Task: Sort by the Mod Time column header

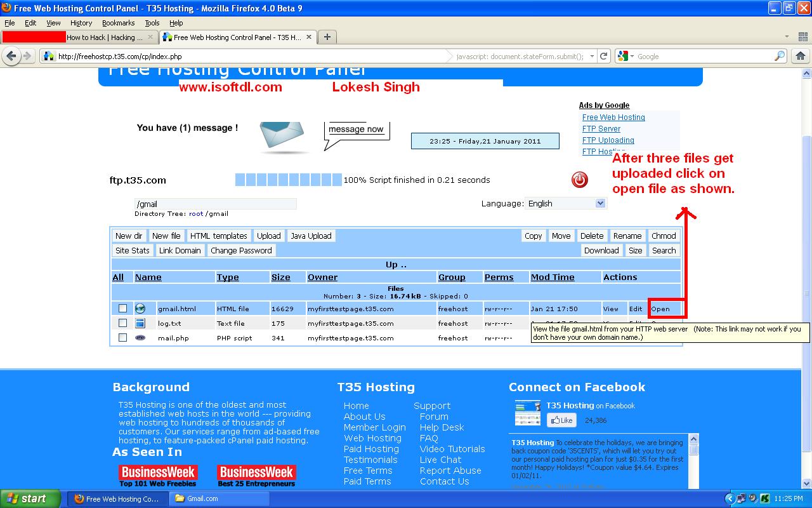Action: [x=553, y=277]
